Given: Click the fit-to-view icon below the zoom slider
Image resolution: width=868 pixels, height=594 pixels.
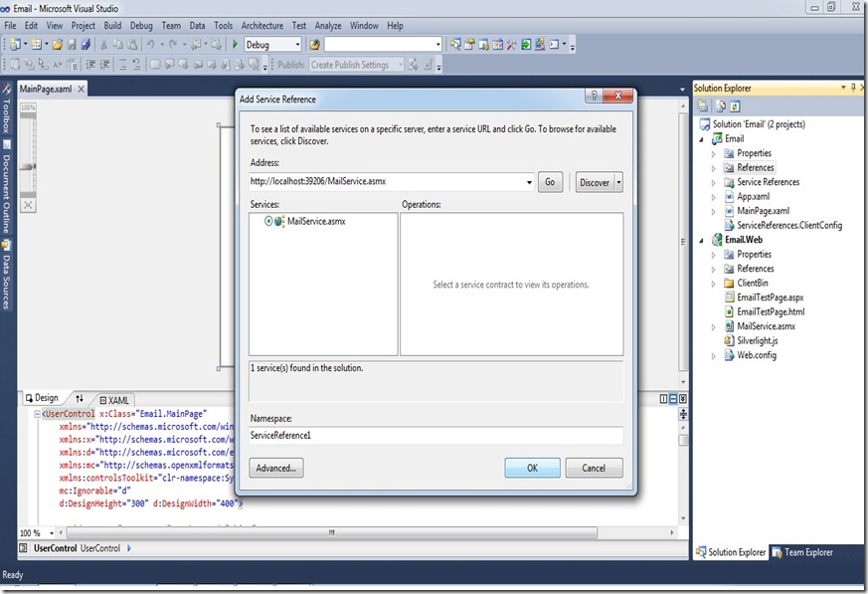Looking at the screenshot, I should click(x=28, y=205).
